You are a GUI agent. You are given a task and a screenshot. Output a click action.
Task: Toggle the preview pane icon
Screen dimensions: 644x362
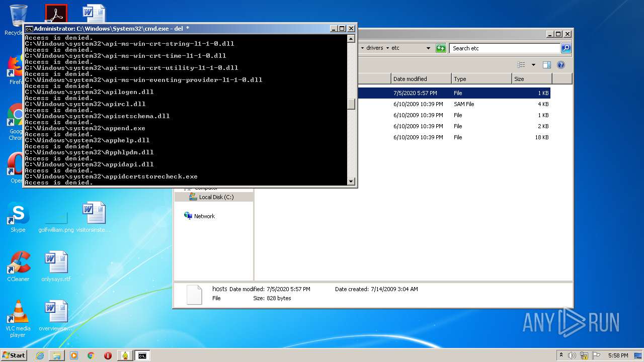[x=547, y=65]
